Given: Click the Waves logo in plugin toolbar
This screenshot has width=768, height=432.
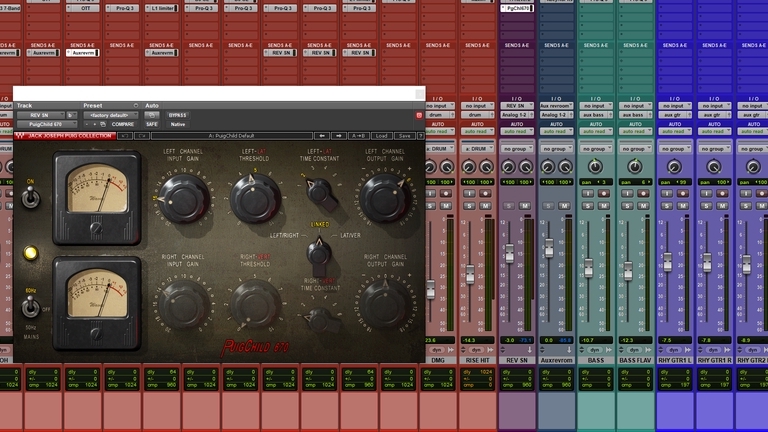Looking at the screenshot, I should tap(20, 136).
